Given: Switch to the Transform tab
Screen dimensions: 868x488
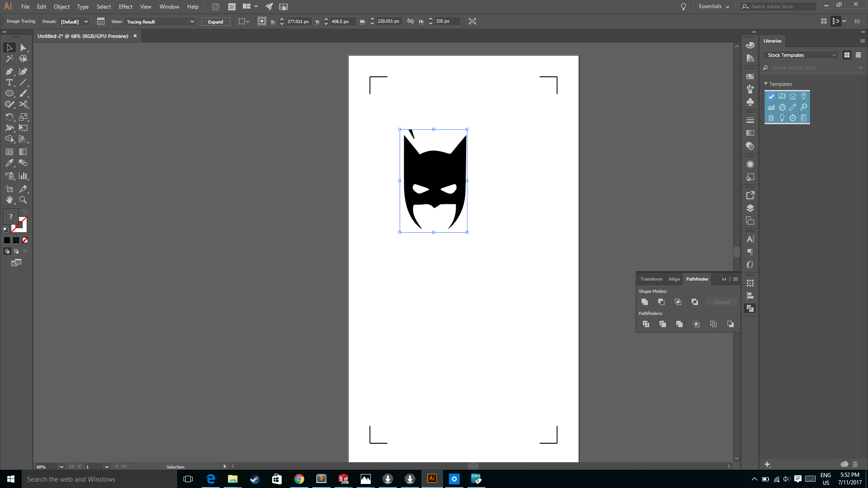Looking at the screenshot, I should click(651, 279).
